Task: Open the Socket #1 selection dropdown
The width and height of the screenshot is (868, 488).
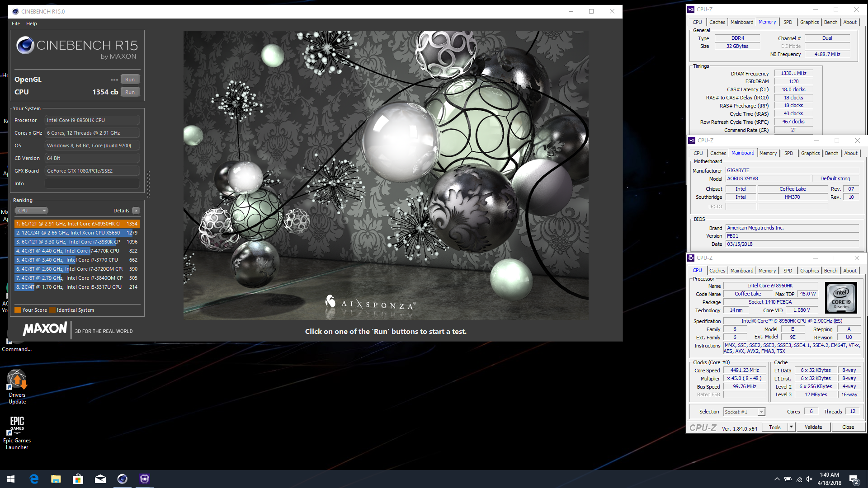Action: click(744, 412)
